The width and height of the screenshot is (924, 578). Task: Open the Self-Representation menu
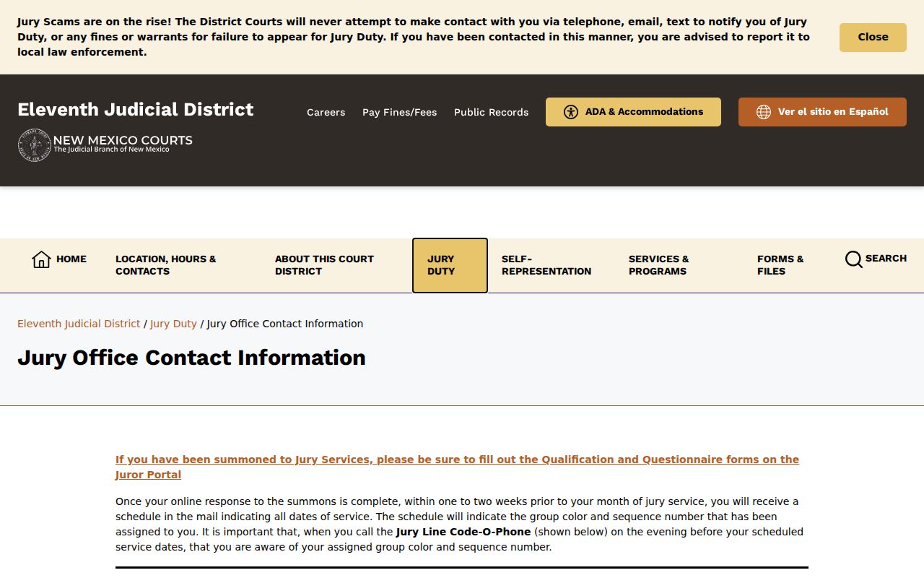546,265
